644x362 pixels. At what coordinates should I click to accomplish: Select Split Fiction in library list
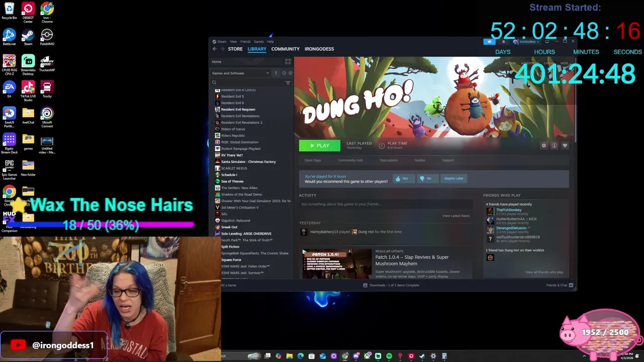click(230, 247)
